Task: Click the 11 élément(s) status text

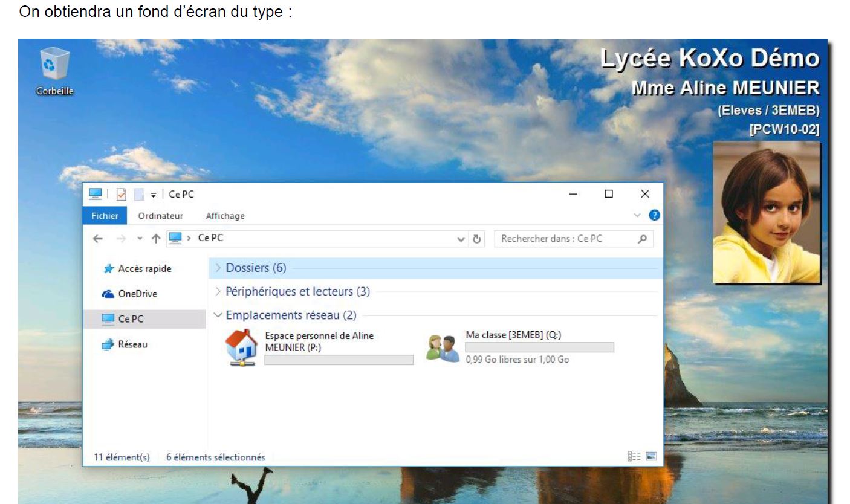Action: click(122, 457)
